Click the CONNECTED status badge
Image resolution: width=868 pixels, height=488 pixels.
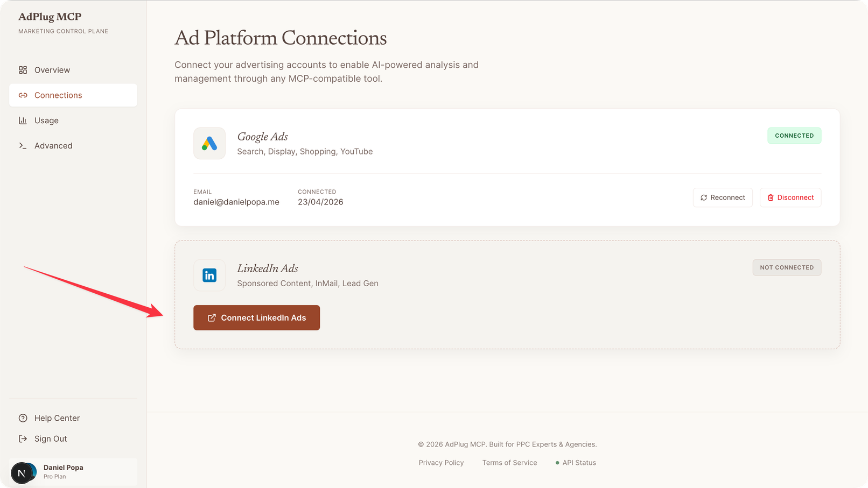(x=794, y=136)
